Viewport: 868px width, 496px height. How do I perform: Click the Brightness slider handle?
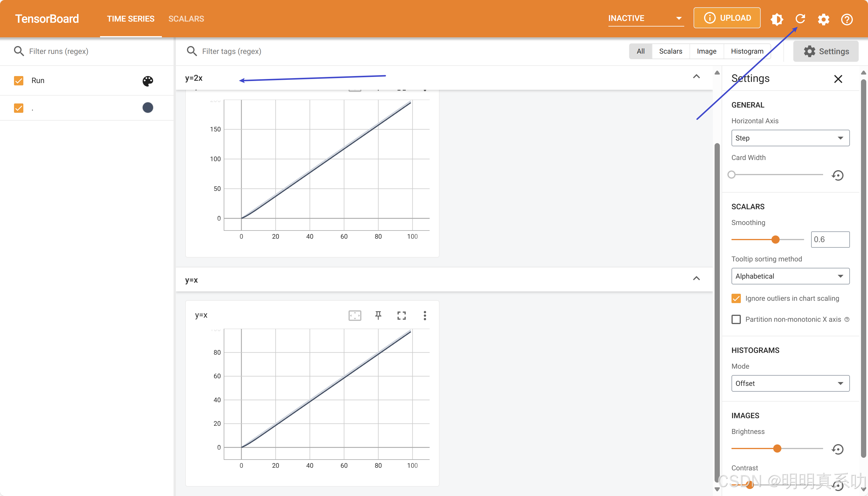777,449
